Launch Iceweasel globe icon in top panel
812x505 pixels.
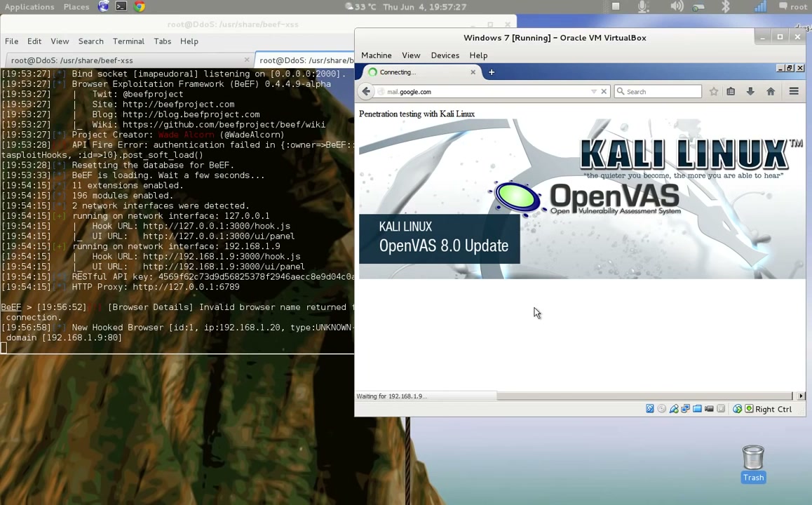point(104,7)
